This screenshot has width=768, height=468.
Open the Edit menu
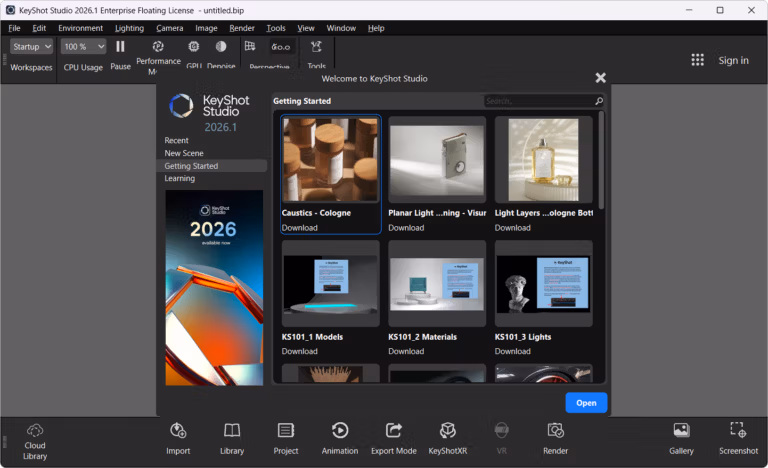[39, 28]
